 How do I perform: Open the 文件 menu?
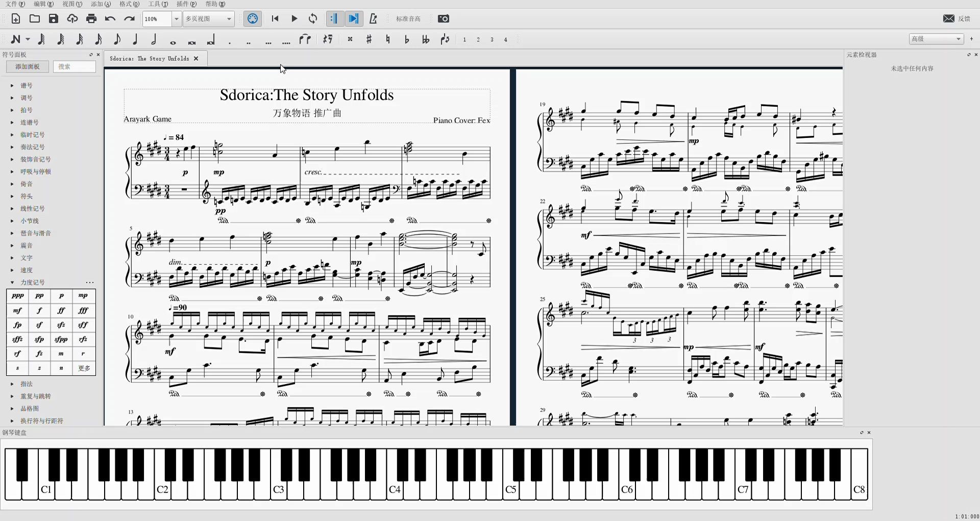pos(15,4)
